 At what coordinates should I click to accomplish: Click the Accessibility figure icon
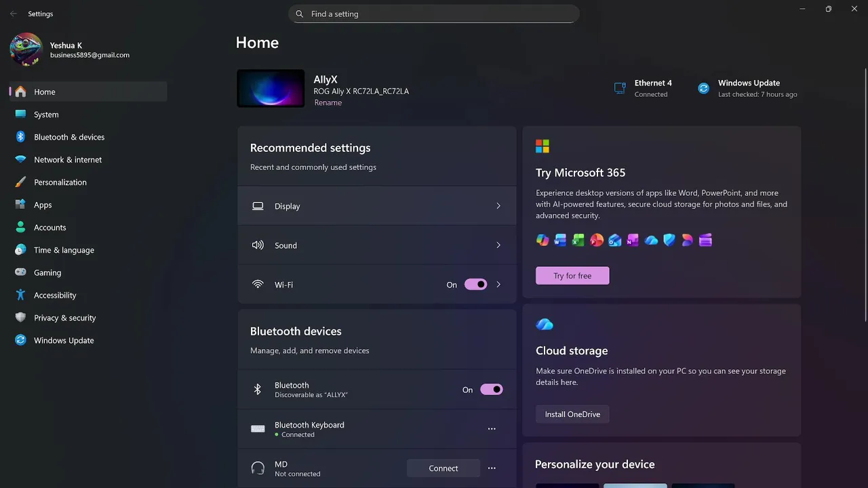pos(20,295)
